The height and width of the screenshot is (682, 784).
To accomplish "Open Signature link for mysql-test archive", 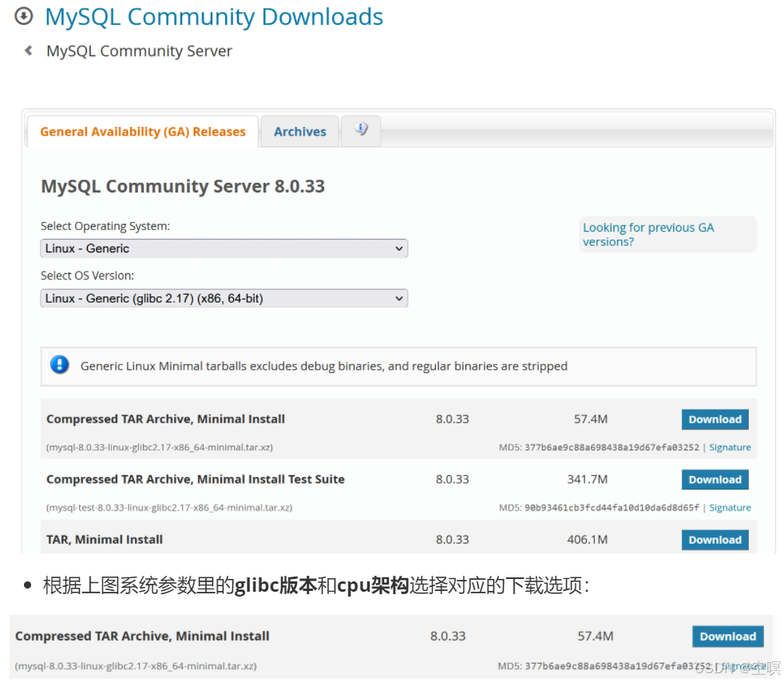I will 730,507.
